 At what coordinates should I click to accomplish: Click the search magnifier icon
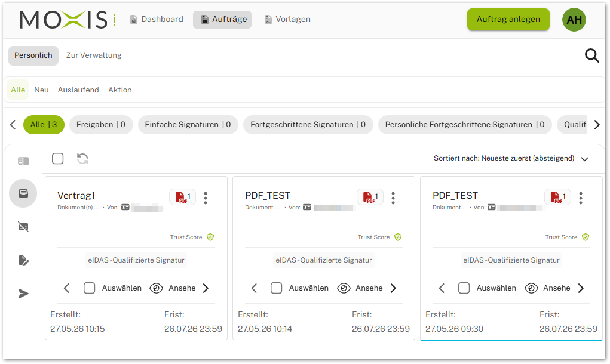coord(591,55)
